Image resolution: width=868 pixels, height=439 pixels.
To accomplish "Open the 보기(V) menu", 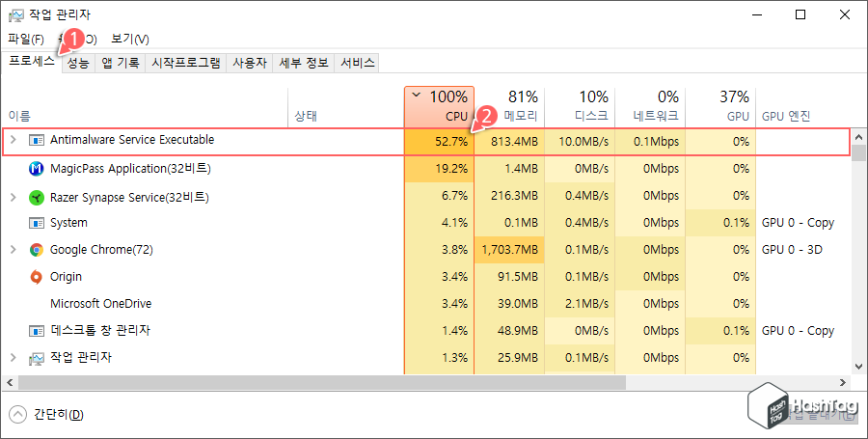I will [x=129, y=39].
